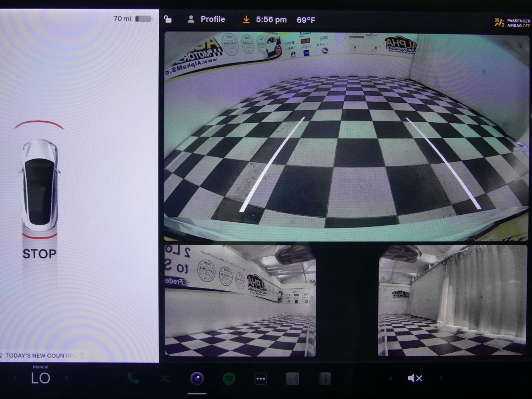This screenshot has height=399, width=532.
Task: Open the info manual app icon
Action: click(x=325, y=378)
